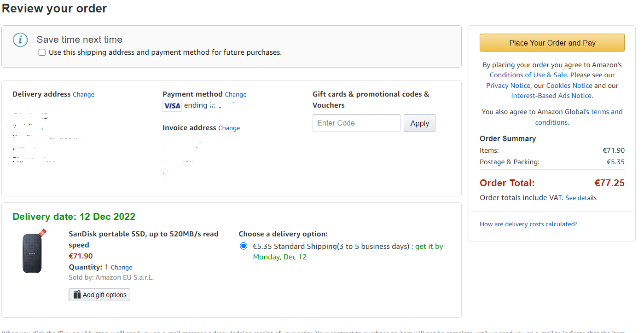Tick the use this address for future purchases checkbox
The image size is (644, 333).
[x=42, y=52]
